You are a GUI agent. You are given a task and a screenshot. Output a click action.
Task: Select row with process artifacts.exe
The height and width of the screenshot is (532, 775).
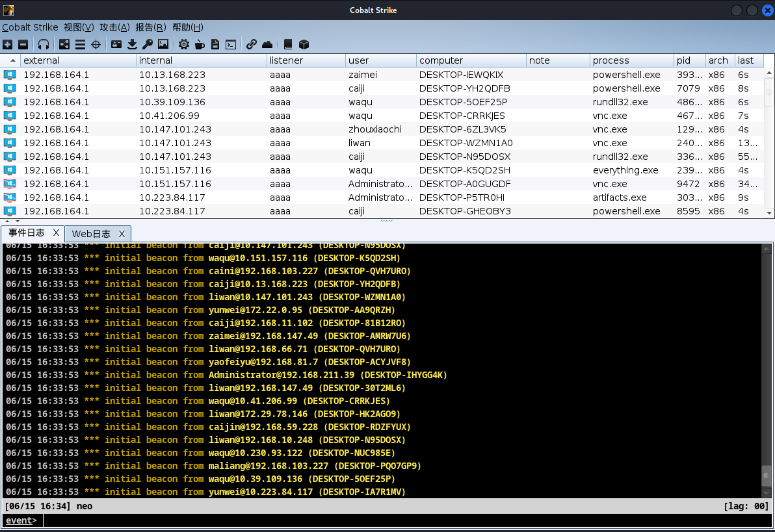tap(382, 197)
